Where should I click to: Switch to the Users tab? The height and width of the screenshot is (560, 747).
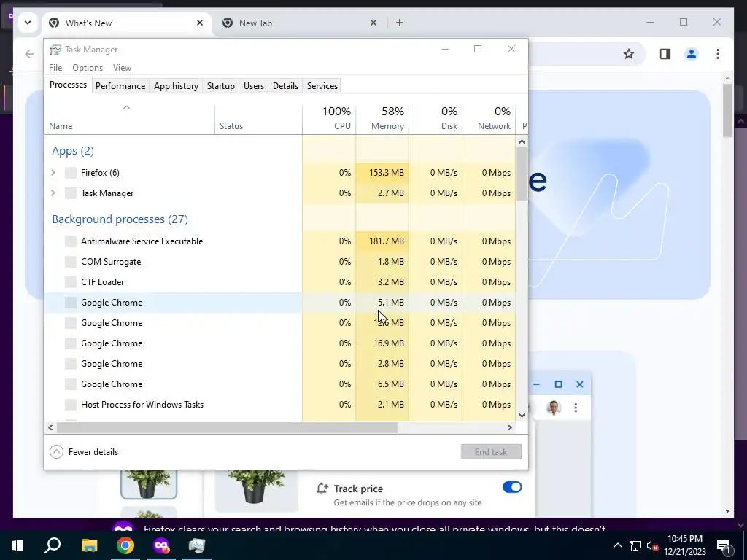click(x=253, y=86)
